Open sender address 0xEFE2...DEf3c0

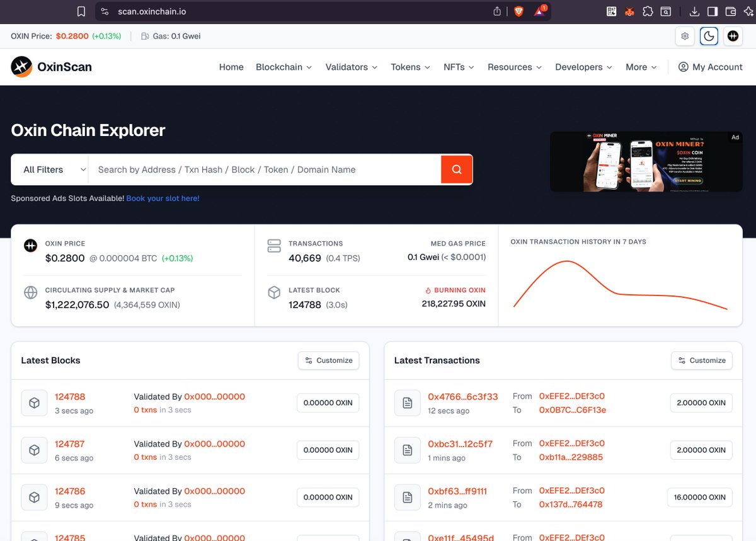pyautogui.click(x=572, y=396)
